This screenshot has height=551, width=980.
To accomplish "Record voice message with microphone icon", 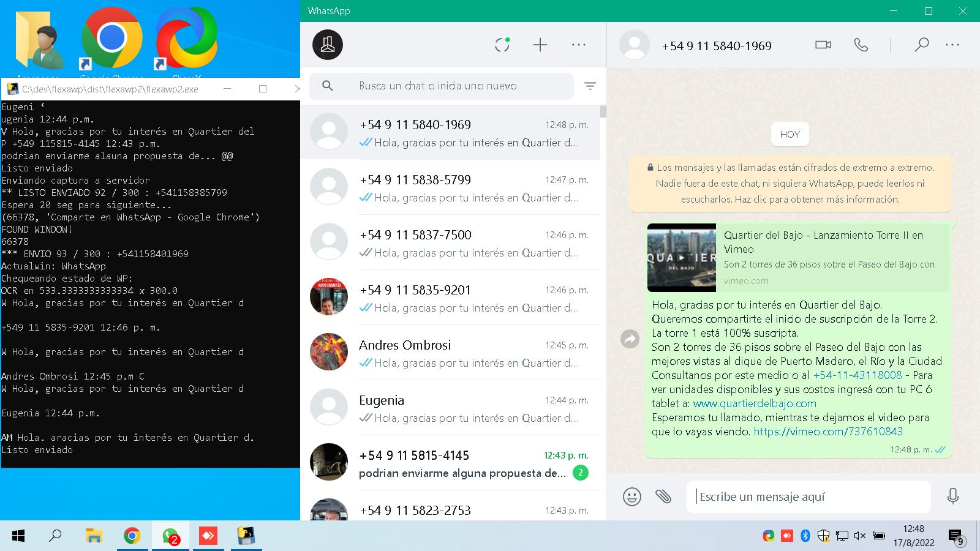I will (953, 497).
